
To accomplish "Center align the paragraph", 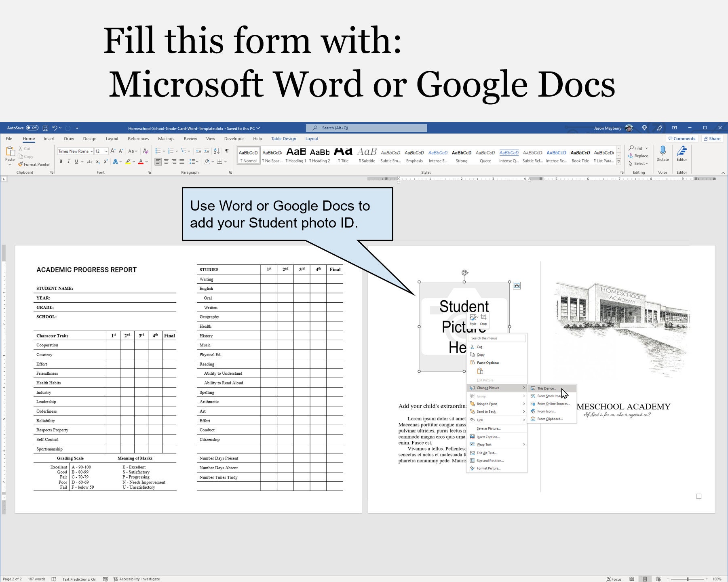I will tap(166, 161).
